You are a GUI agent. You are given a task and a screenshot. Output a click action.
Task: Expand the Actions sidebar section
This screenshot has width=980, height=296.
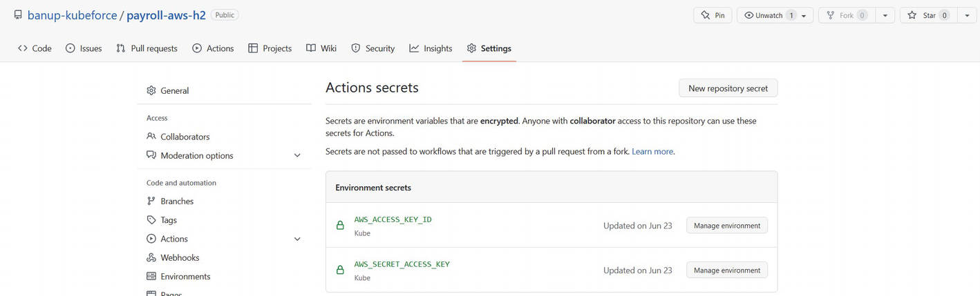pos(297,239)
